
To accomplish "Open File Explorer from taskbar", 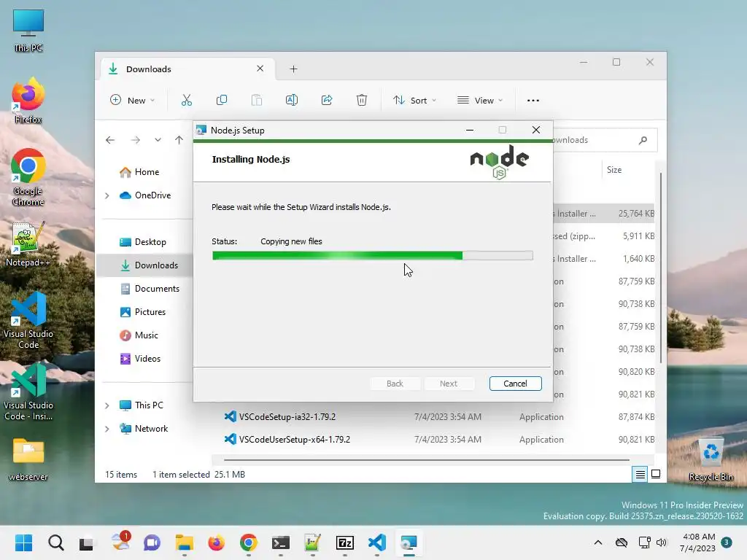I will (185, 542).
